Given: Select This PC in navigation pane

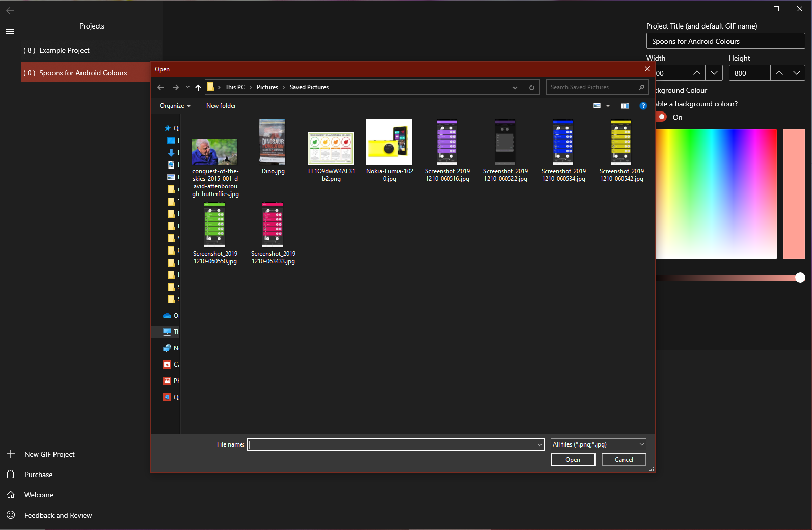Looking at the screenshot, I should pos(167,332).
